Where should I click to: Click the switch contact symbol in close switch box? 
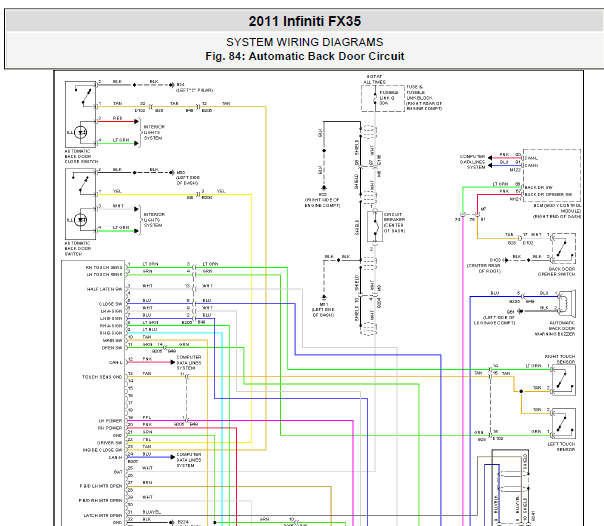tap(84, 96)
